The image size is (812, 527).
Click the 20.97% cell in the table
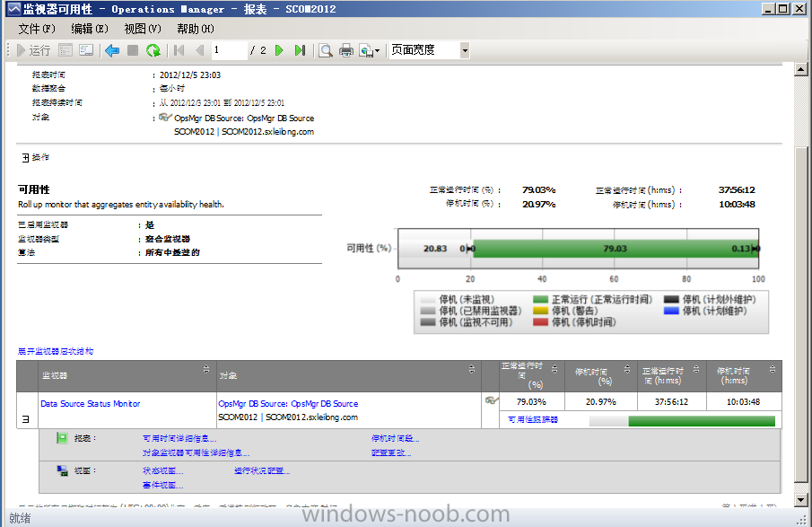click(601, 402)
